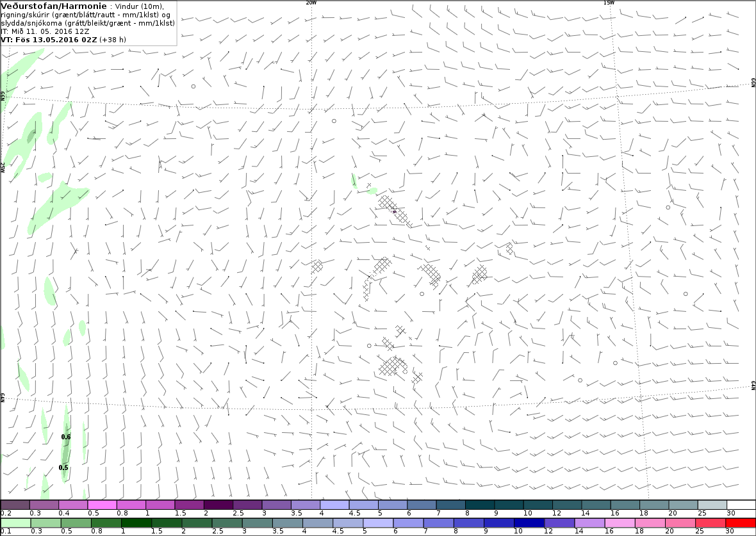Viewport: 756px width, 536px height.
Task: Pick the white 30 swatch in snow legend
Action: pyautogui.click(x=741, y=505)
